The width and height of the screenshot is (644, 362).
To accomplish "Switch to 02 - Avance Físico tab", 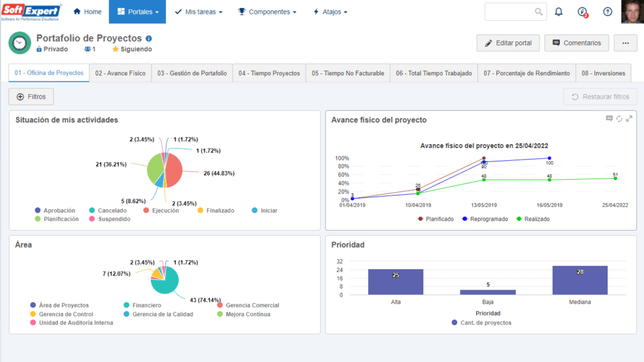I will [120, 73].
